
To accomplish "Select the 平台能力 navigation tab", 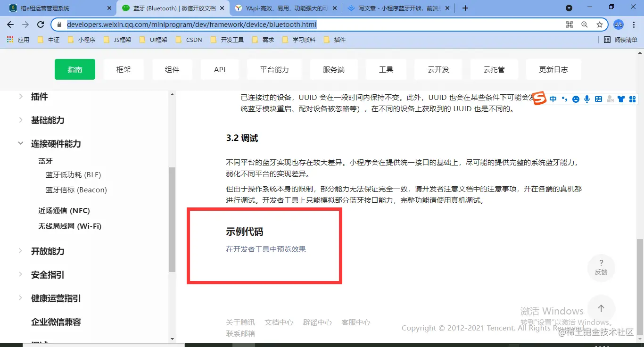I will [x=274, y=69].
